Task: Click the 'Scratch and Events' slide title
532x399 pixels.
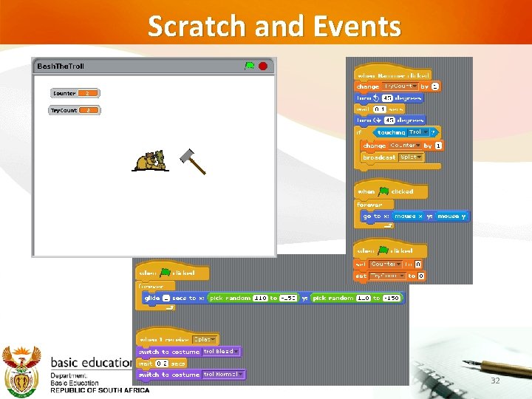Action: (x=274, y=26)
